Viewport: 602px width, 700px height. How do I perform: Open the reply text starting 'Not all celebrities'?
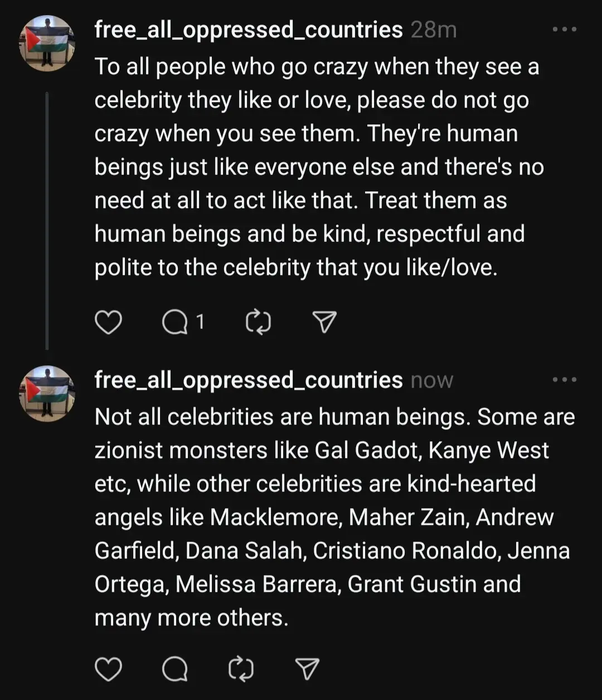334,517
